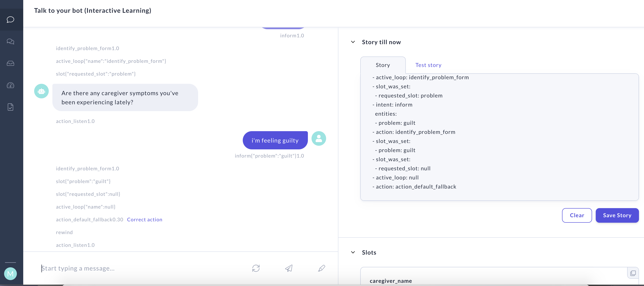Switch to the Test story tab

point(428,65)
